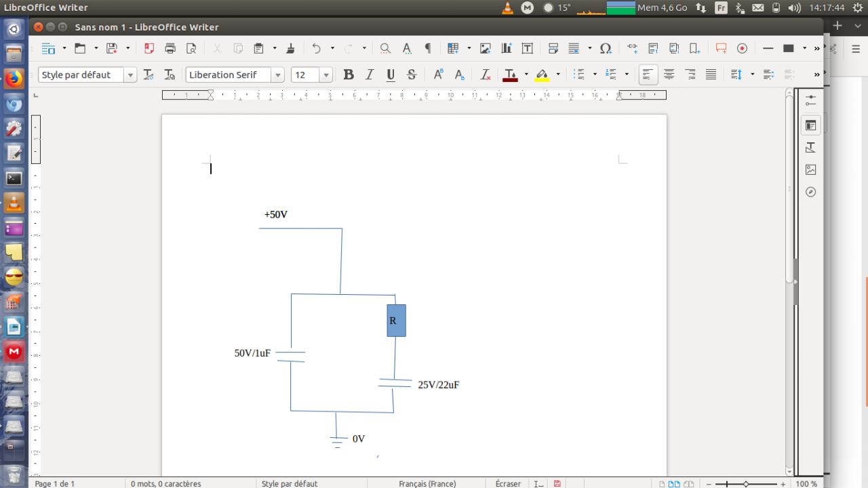Insert a text box
The width and height of the screenshot is (868, 488).
[x=527, y=48]
